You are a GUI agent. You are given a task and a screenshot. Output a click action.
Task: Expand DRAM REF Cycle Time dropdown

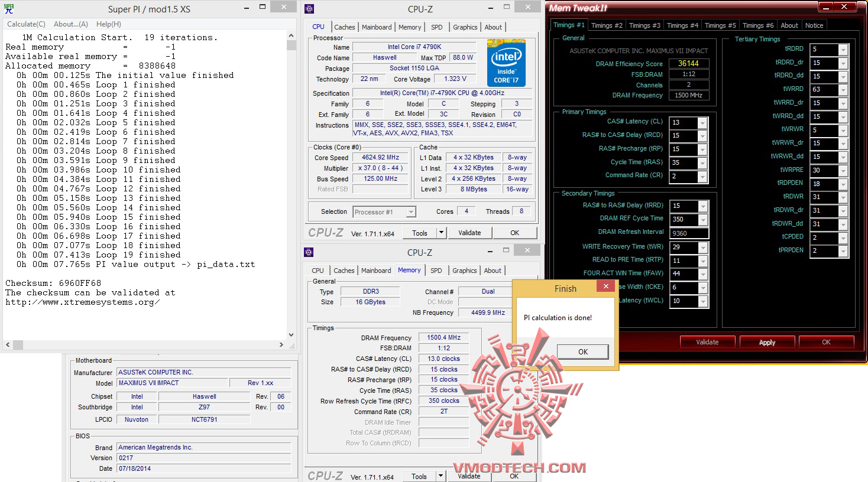coord(702,220)
